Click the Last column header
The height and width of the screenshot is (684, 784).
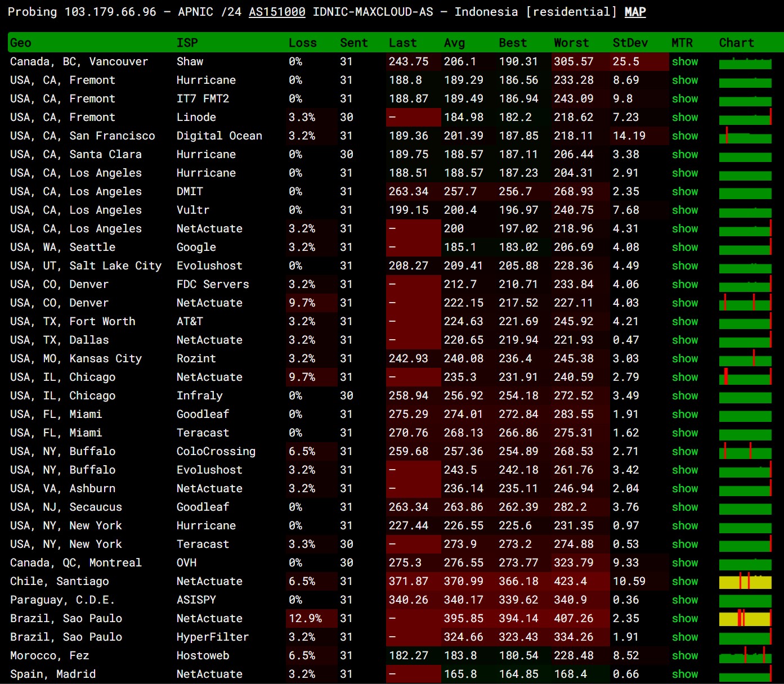[402, 43]
